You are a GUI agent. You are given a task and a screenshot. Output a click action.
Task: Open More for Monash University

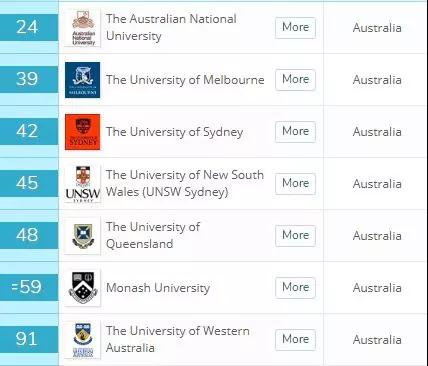pos(295,288)
